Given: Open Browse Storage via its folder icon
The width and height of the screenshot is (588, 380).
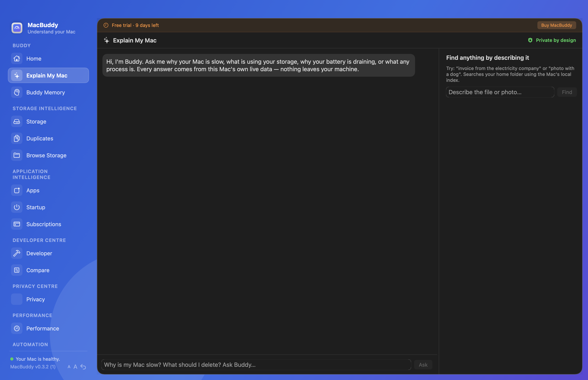Looking at the screenshot, I should (17, 155).
